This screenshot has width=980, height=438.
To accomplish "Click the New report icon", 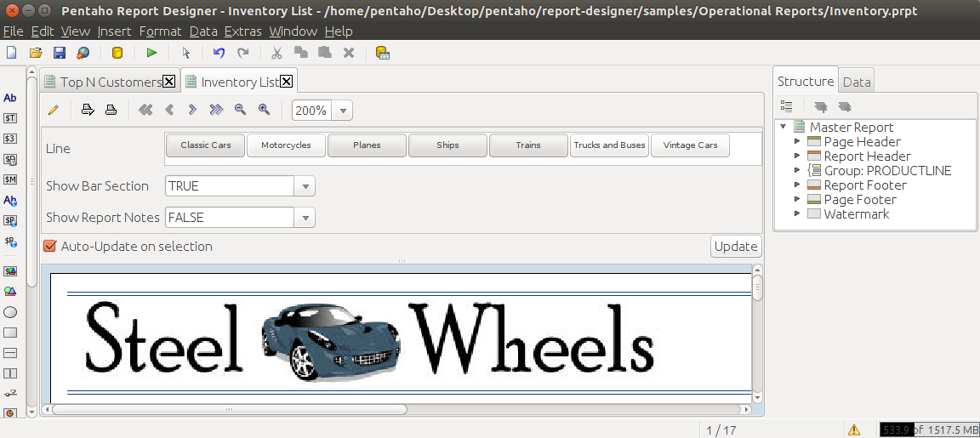I will [10, 53].
